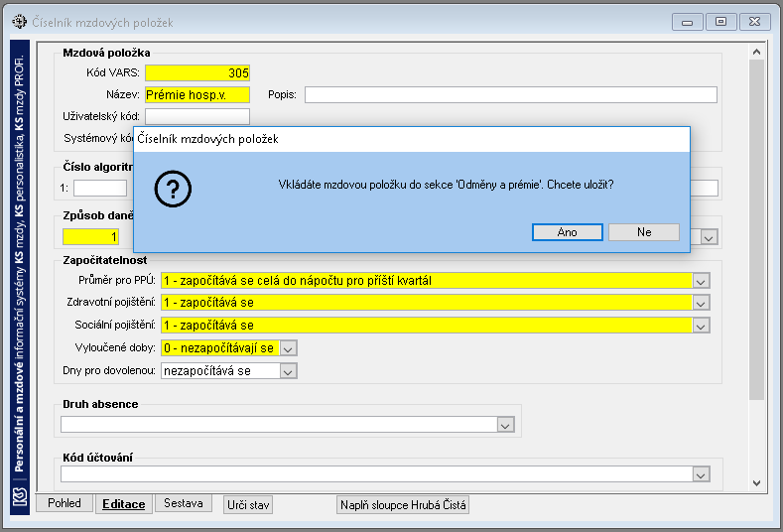Expand the Průměr pro PPÚ dropdown
This screenshot has width=783, height=532.
(x=701, y=281)
